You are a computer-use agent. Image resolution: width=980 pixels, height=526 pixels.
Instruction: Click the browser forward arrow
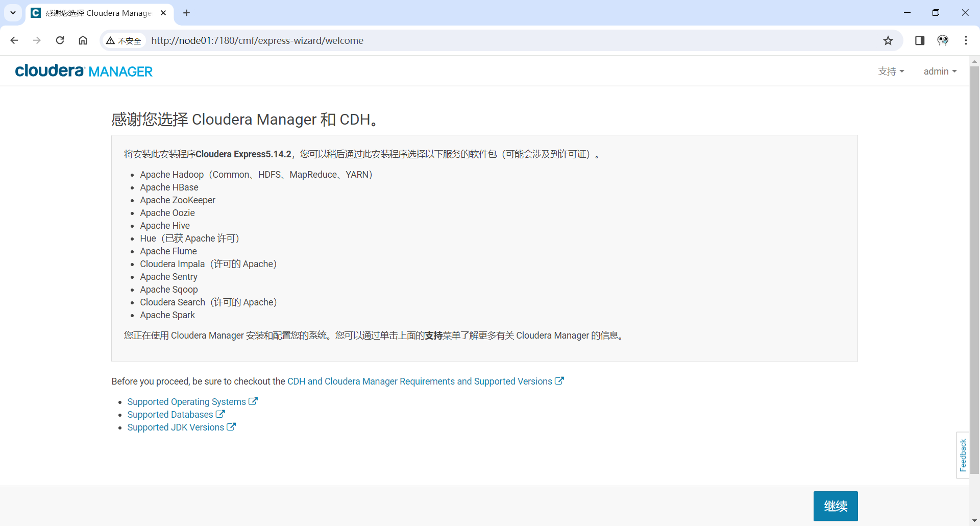(37, 40)
